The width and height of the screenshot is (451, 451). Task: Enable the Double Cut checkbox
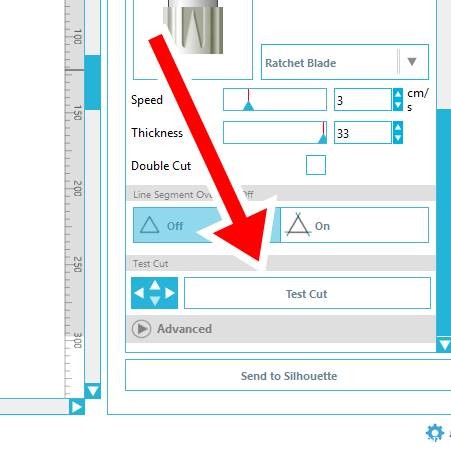point(316,165)
